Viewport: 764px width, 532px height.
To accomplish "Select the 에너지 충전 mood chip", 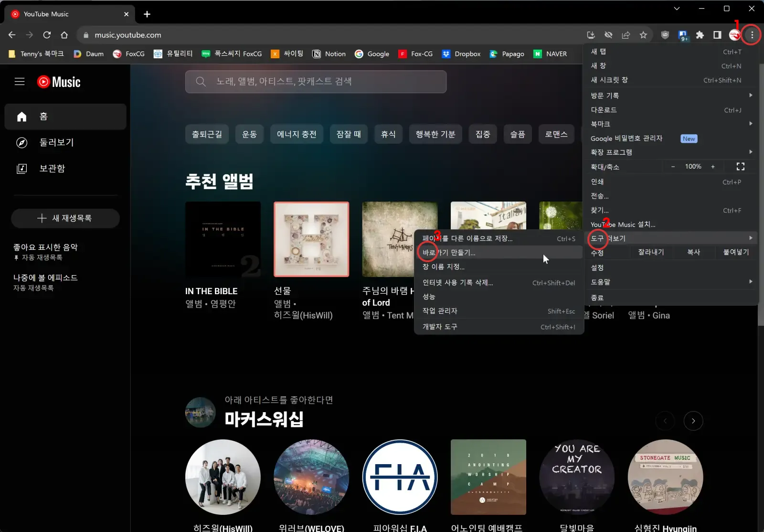I will point(297,134).
